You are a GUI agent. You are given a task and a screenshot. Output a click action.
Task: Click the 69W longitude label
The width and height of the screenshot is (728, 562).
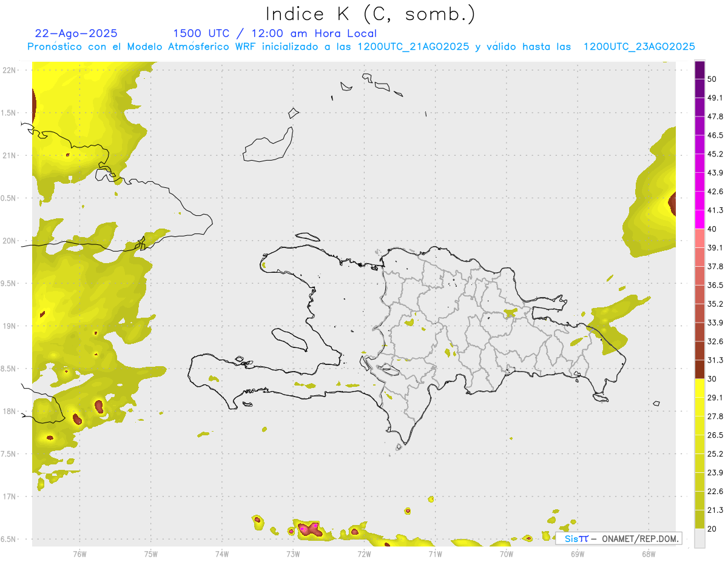point(578,554)
